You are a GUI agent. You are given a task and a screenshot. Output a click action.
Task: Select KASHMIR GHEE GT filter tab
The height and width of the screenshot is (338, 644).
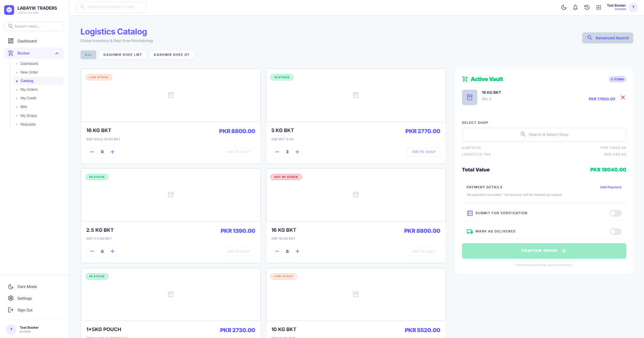(x=172, y=55)
